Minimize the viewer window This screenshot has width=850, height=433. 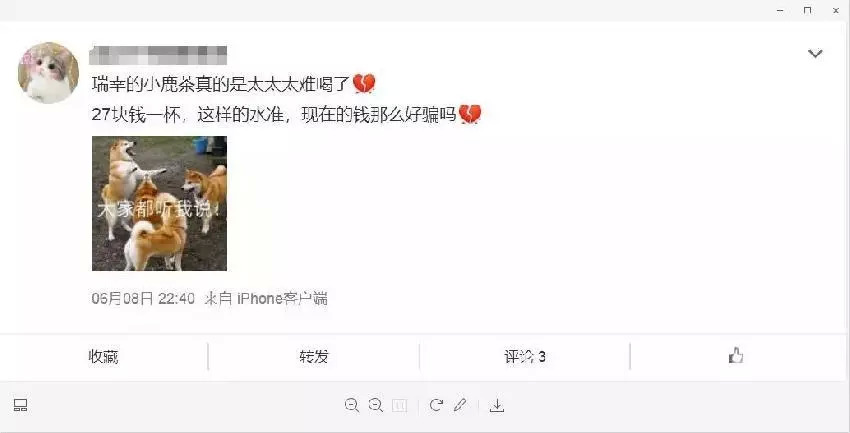(781, 10)
